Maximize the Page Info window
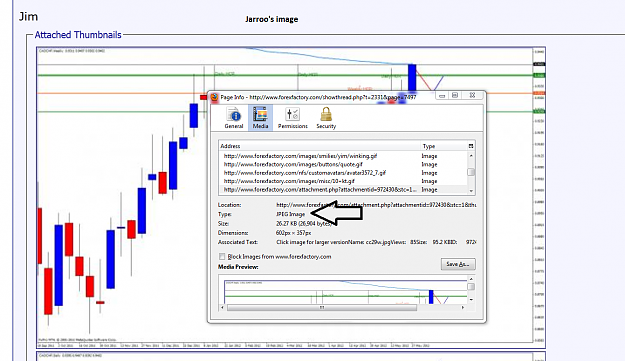 click(455, 96)
